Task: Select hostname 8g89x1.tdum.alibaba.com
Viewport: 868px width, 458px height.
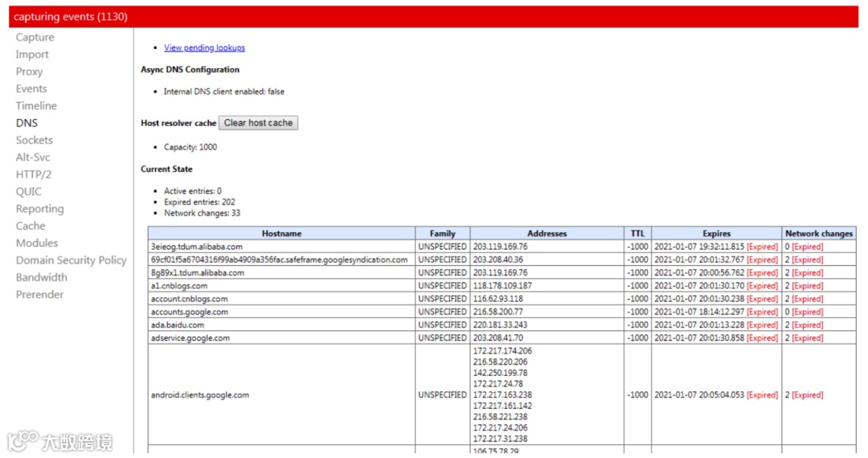Action: pos(197,272)
